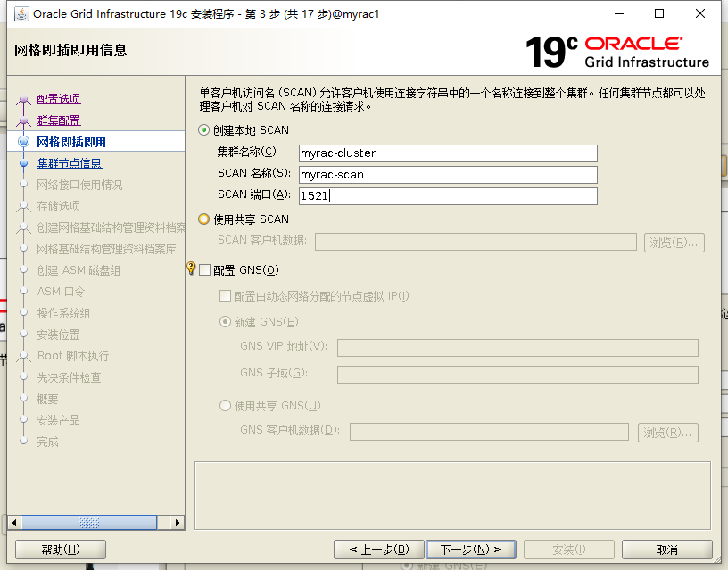Open the 配置选项 step link
The height and width of the screenshot is (570, 728).
coord(59,99)
